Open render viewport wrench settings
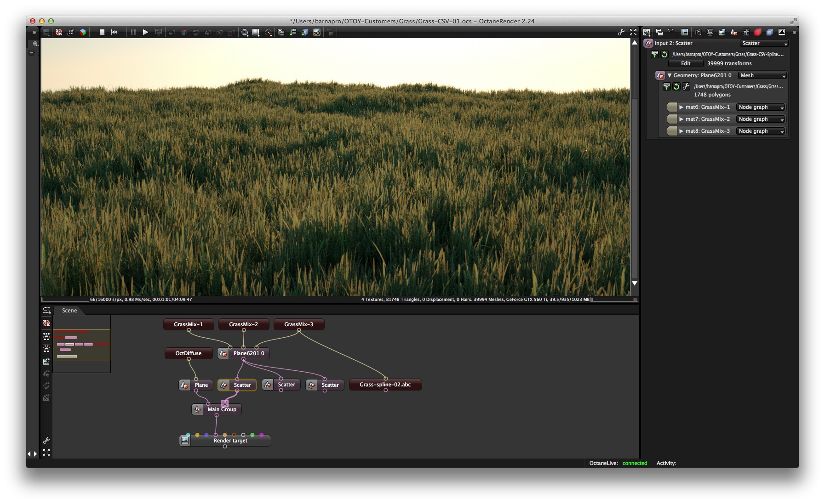 621,32
